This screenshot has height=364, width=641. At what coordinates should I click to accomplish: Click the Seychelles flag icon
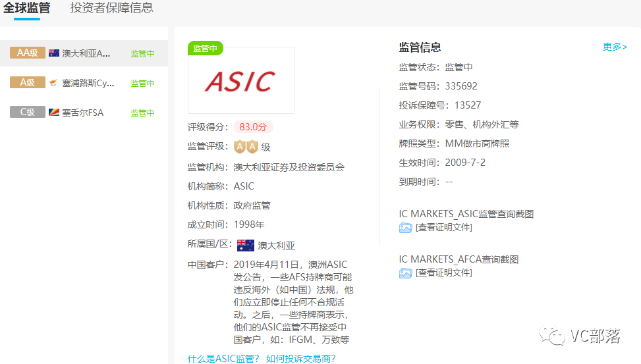(54, 113)
